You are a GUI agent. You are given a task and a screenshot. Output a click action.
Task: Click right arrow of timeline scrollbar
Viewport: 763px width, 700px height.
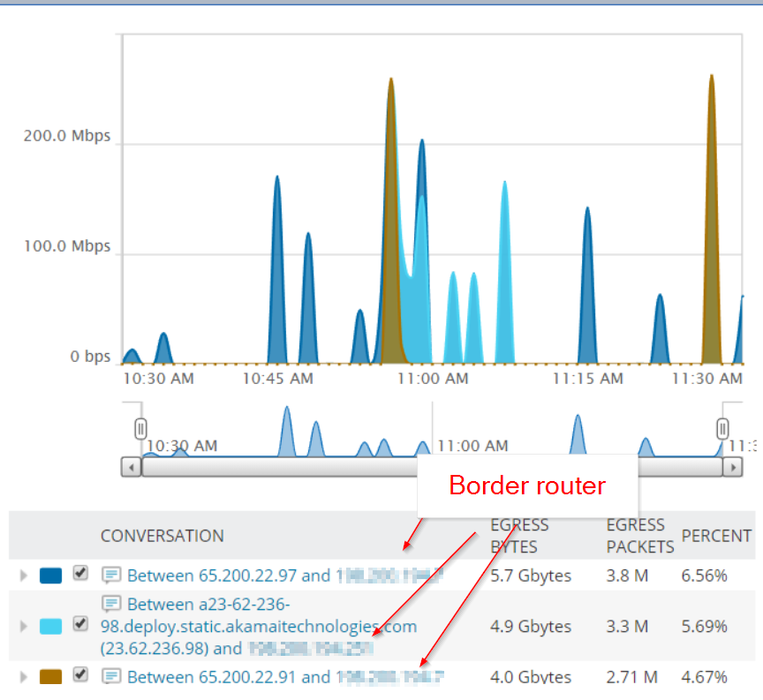[x=733, y=468]
